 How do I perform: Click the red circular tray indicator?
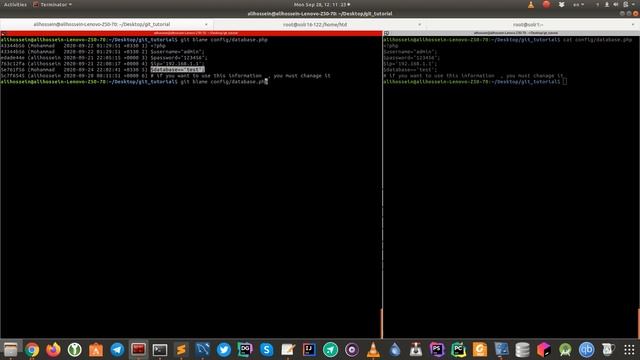coord(546,4)
